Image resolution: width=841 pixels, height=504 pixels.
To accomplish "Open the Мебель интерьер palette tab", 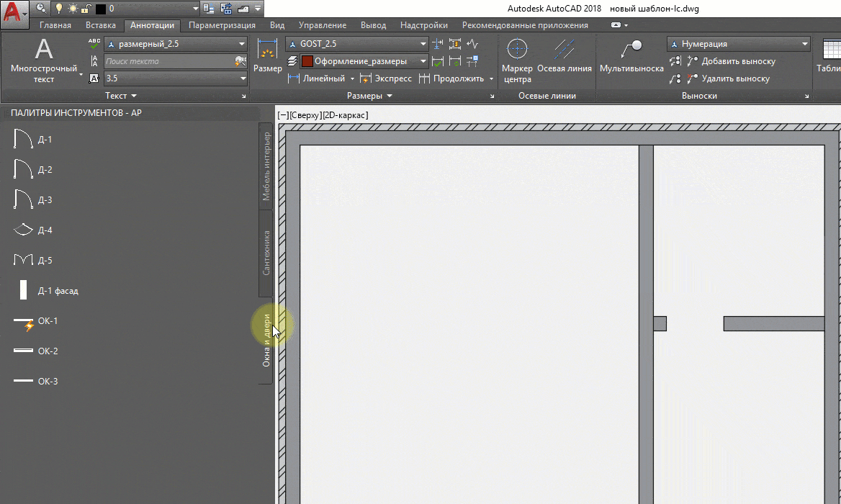I will [266, 166].
